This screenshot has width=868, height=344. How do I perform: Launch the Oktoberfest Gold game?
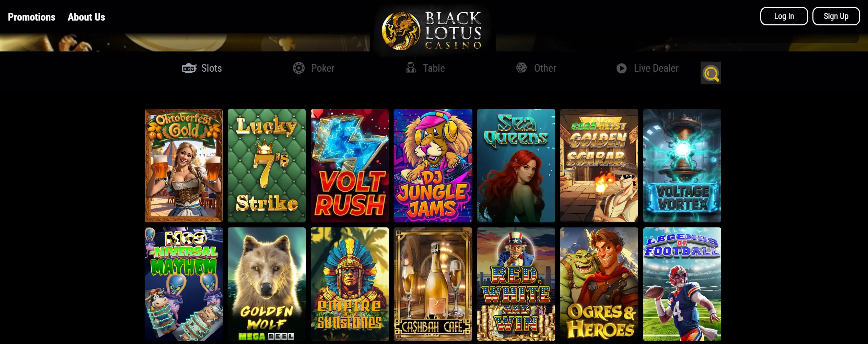coord(184,166)
